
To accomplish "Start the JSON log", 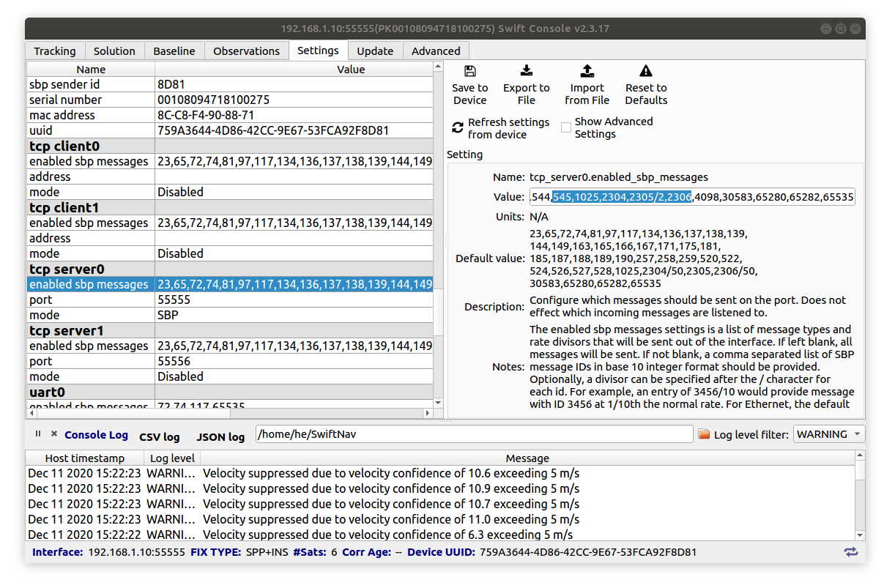I will pos(220,436).
